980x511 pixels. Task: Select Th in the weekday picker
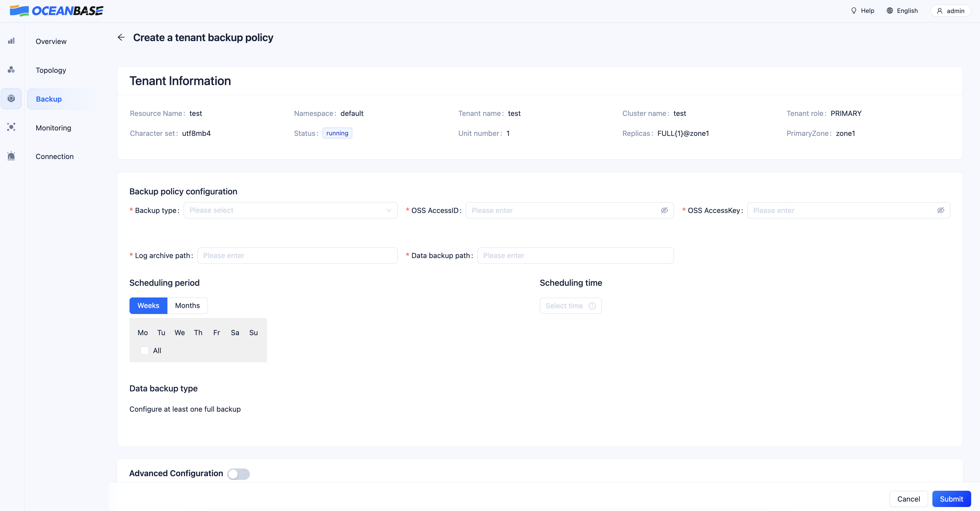[198, 332]
